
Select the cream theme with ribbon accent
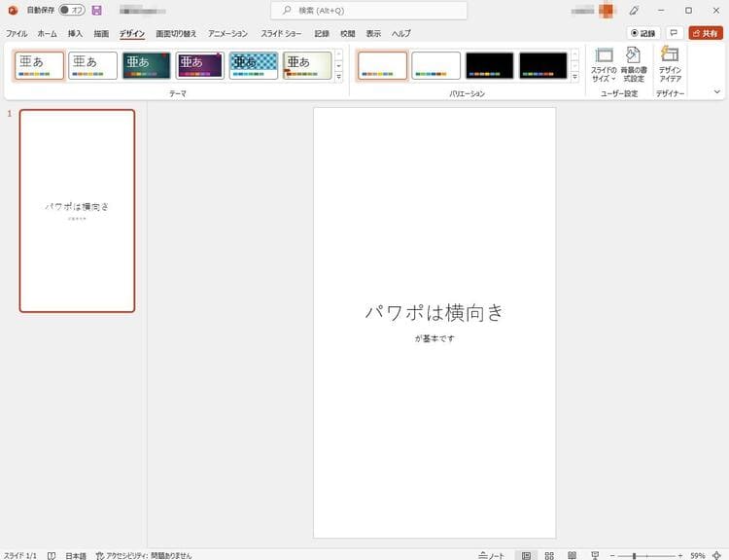307,65
